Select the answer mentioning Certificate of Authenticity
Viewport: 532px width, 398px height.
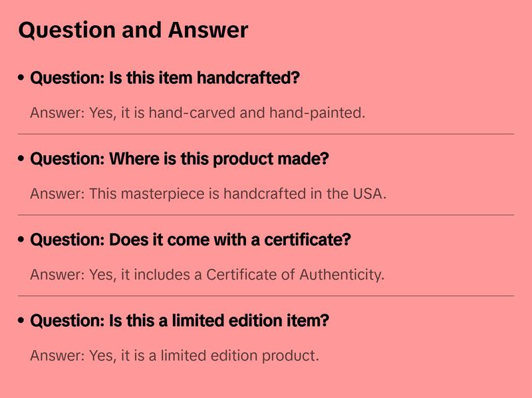pyautogui.click(x=207, y=275)
